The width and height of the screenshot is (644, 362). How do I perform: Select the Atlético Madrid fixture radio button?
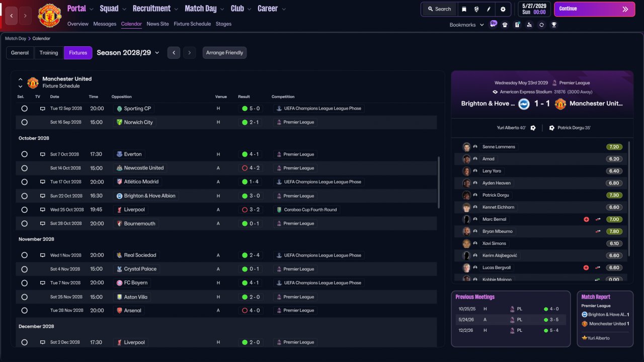pyautogui.click(x=24, y=182)
